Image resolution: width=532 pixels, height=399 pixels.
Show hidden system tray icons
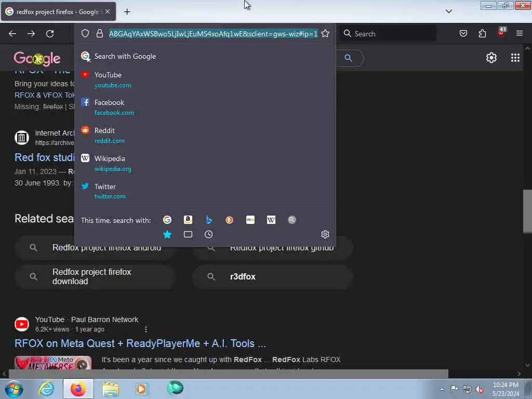coord(442,389)
